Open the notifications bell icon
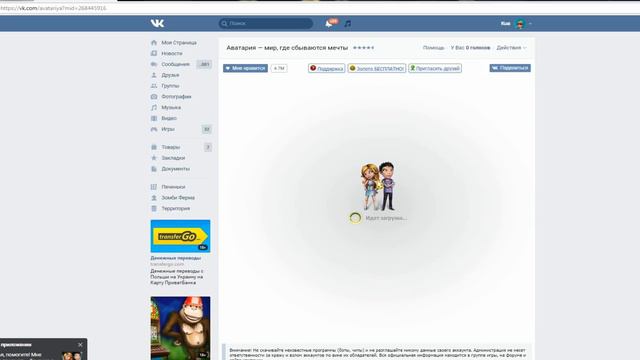The image size is (640, 360). [x=329, y=24]
